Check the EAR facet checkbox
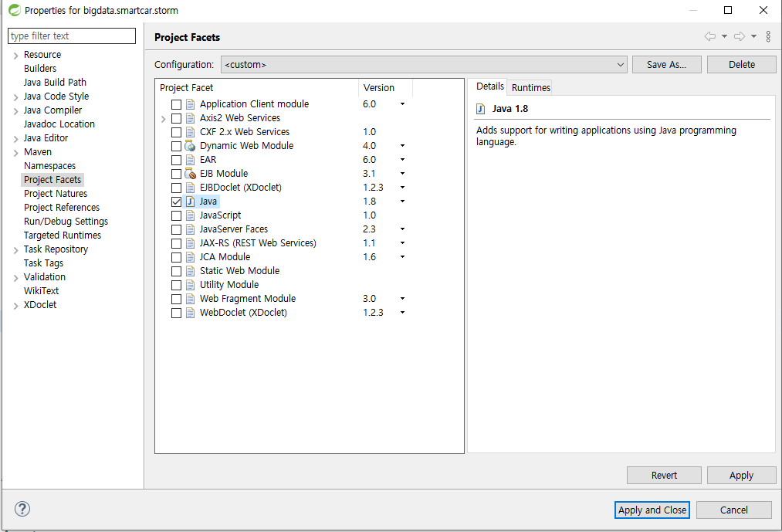The height and width of the screenshot is (532, 782). click(x=176, y=160)
